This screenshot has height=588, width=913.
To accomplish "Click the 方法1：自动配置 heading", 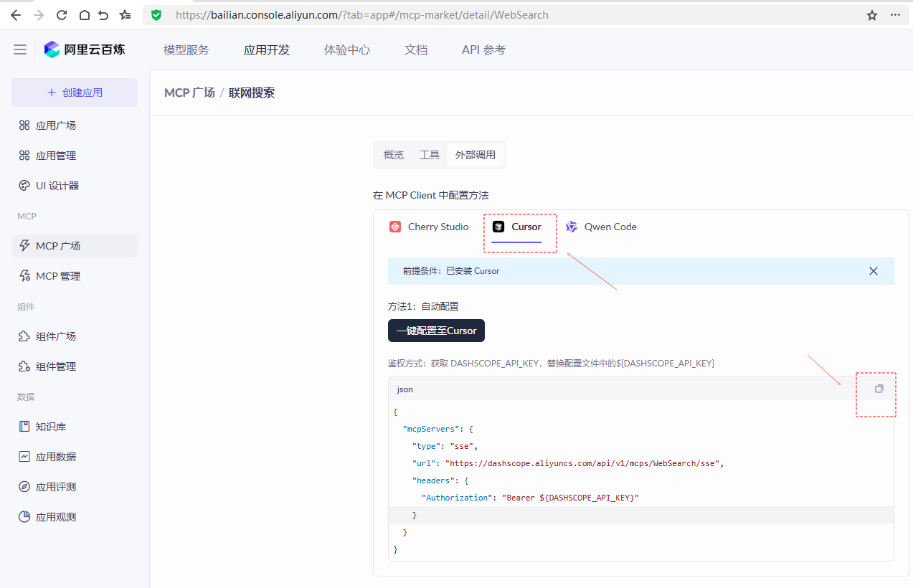I will click(423, 306).
